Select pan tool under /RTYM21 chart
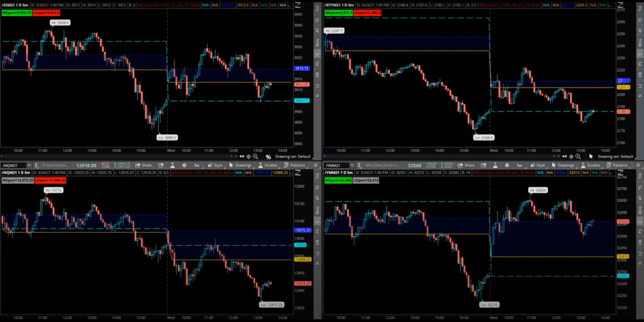Image resolution: width=644 pixels, height=322 pixels. [x=565, y=156]
